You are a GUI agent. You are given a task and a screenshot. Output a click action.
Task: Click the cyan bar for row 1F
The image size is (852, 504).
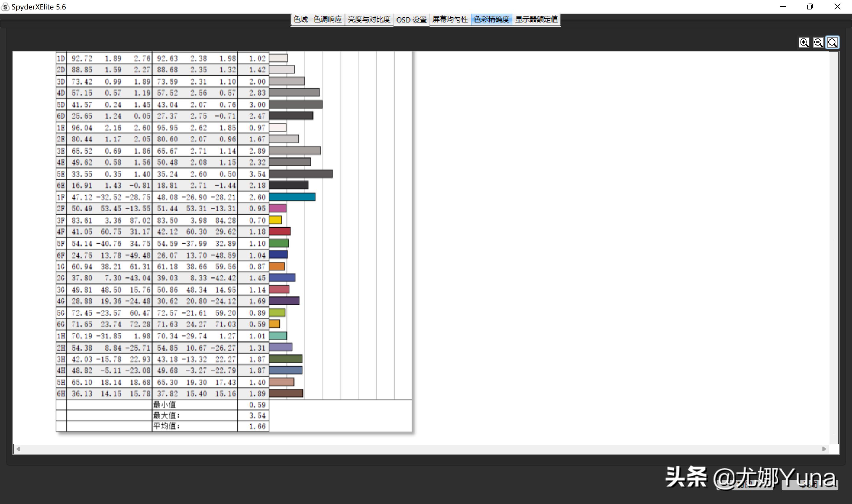click(x=292, y=197)
